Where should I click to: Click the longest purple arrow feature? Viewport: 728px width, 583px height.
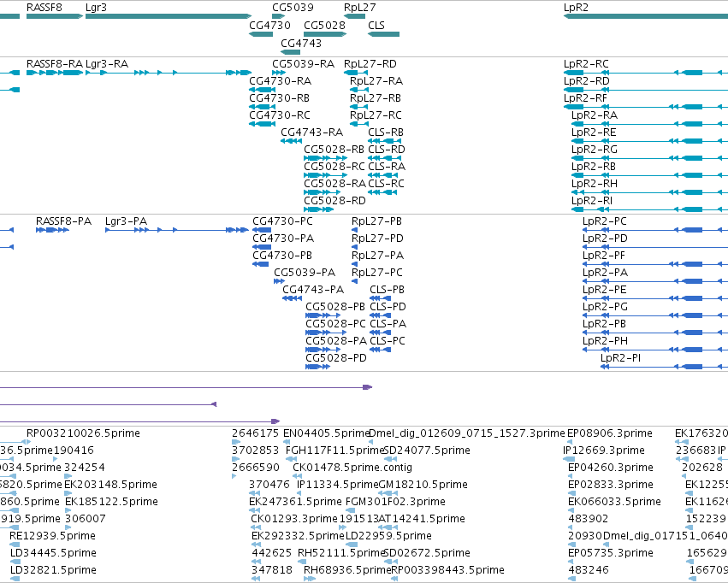pyautogui.click(x=186, y=386)
